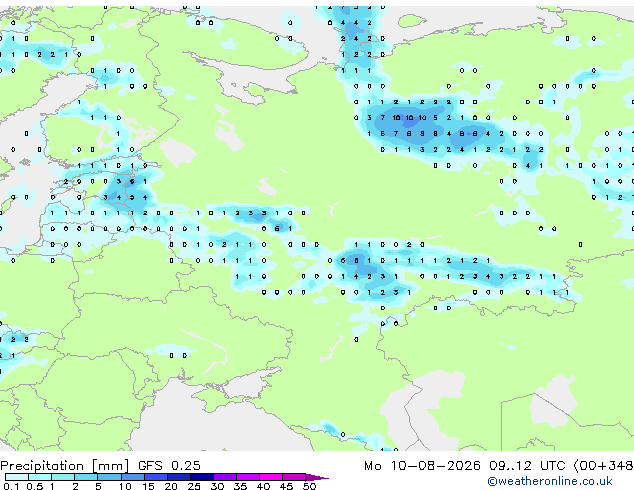The width and height of the screenshot is (634, 490).
Task: Select the 35–40 mm legend color swatch
Action: 248,477
